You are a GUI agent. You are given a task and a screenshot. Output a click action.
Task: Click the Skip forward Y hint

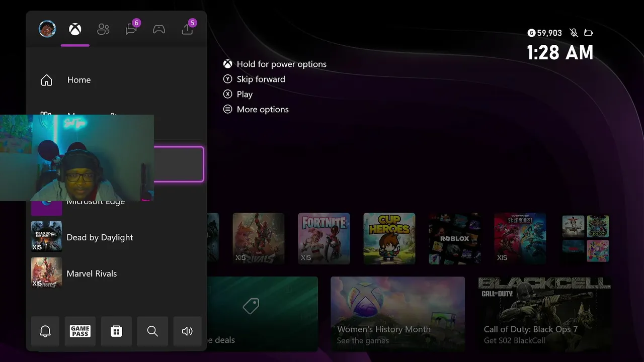(x=254, y=79)
